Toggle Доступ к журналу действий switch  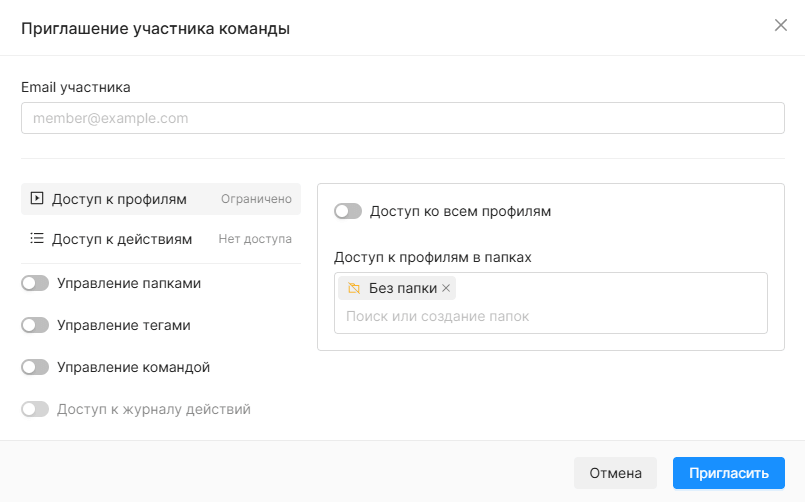click(x=35, y=409)
